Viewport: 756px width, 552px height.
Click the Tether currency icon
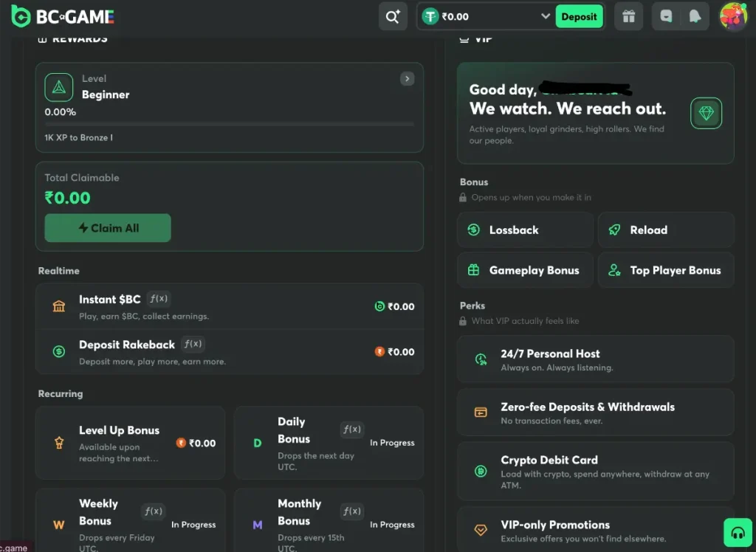[x=430, y=17]
